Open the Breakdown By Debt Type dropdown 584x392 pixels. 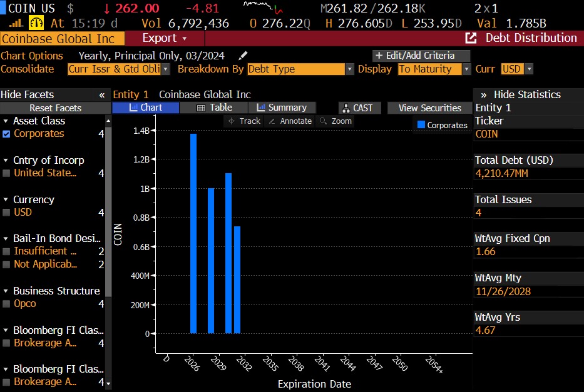tap(349, 69)
